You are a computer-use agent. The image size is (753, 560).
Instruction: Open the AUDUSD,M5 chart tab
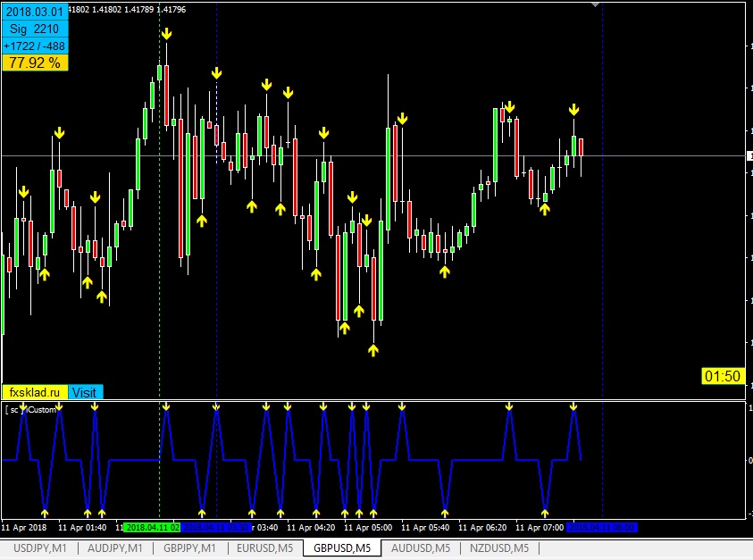click(421, 548)
